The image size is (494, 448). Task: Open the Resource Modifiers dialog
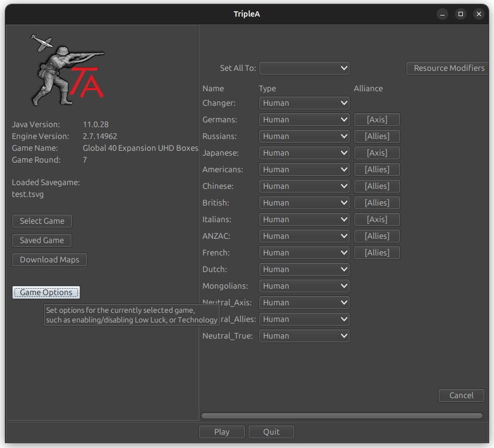(x=447, y=68)
